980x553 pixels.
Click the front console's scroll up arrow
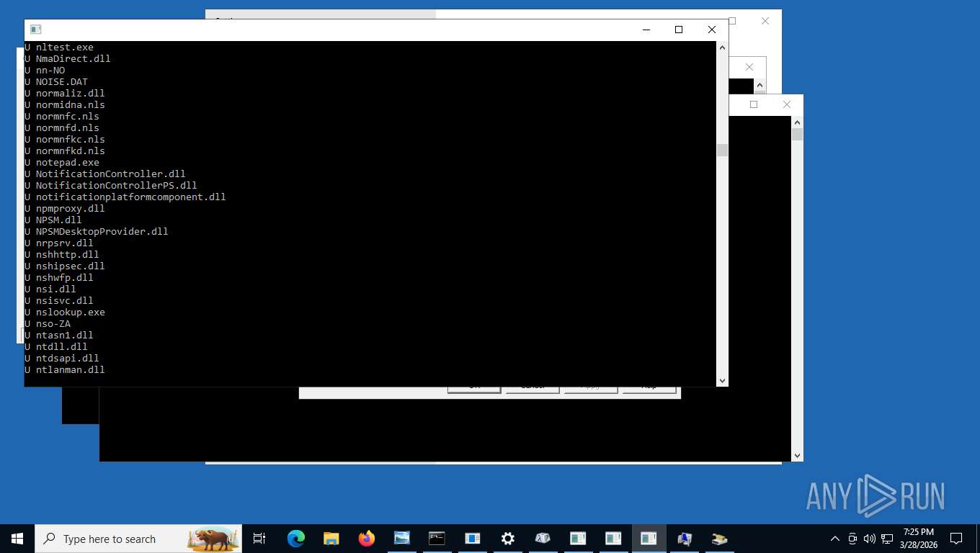(x=722, y=47)
